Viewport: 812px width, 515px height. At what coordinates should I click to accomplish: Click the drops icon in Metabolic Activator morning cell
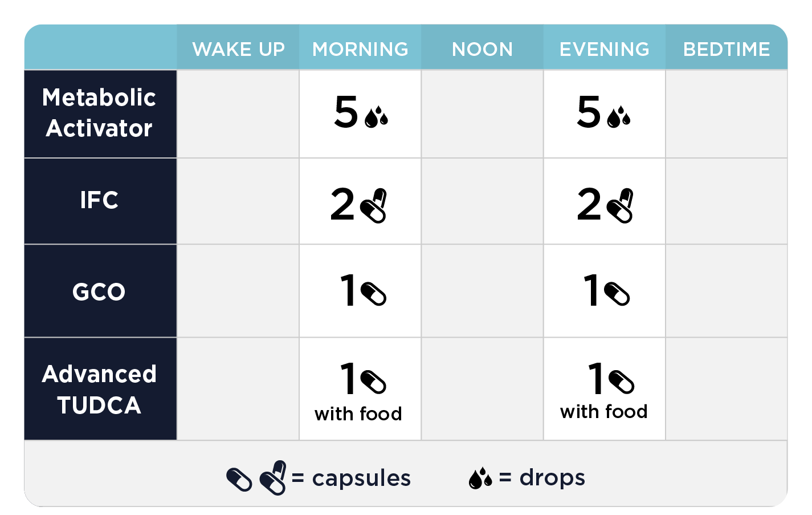(x=376, y=117)
